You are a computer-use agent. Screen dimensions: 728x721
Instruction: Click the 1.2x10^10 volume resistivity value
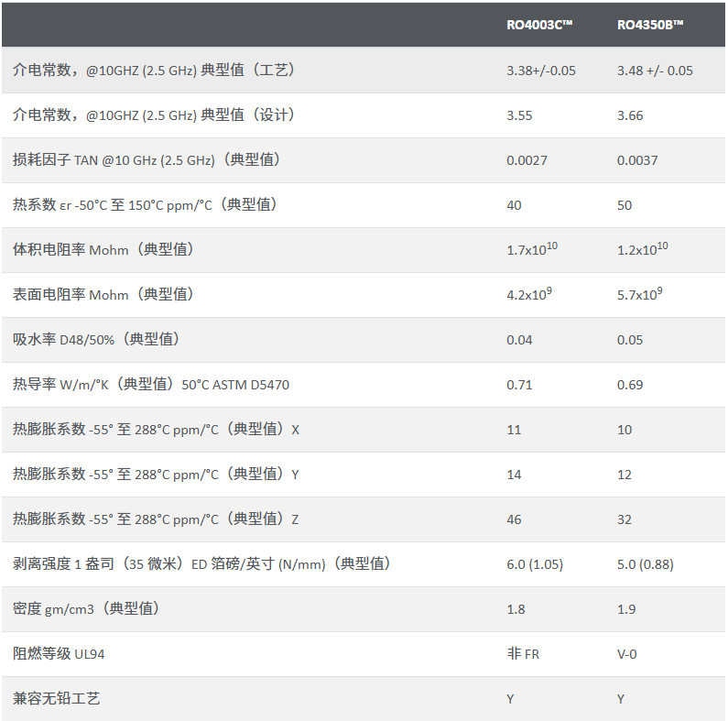tap(642, 250)
